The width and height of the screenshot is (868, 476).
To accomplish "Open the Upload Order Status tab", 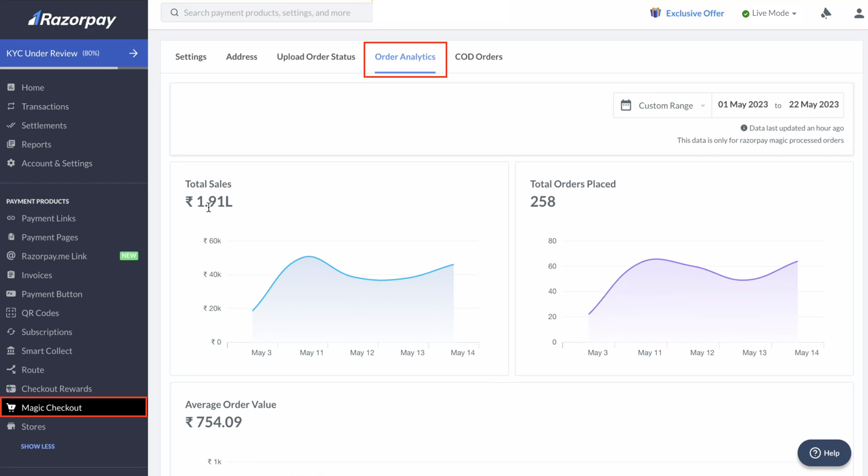I will (x=316, y=57).
